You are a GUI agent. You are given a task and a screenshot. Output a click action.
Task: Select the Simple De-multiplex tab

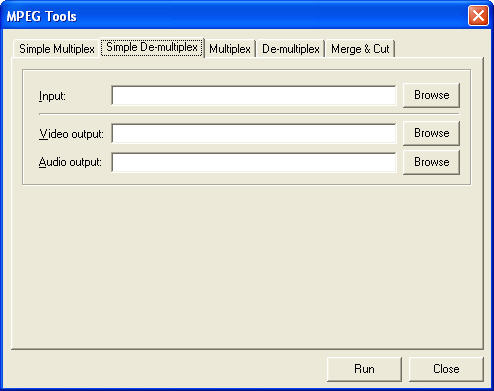click(152, 48)
